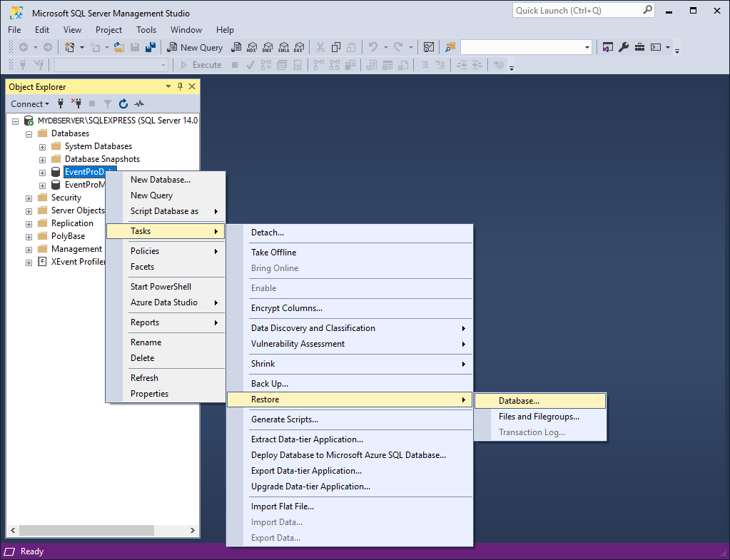
Task: Click Connect Object Explorer plug icon
Action: [x=61, y=103]
